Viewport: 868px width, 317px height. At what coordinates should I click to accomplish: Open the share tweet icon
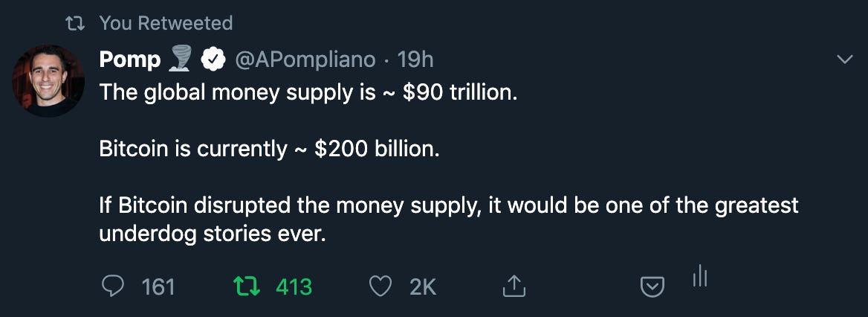click(514, 286)
